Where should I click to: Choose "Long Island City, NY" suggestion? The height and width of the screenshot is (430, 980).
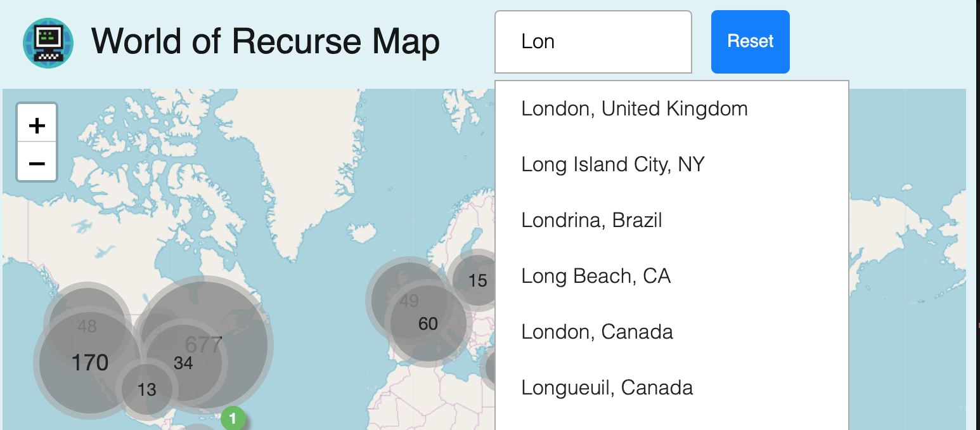pos(672,165)
